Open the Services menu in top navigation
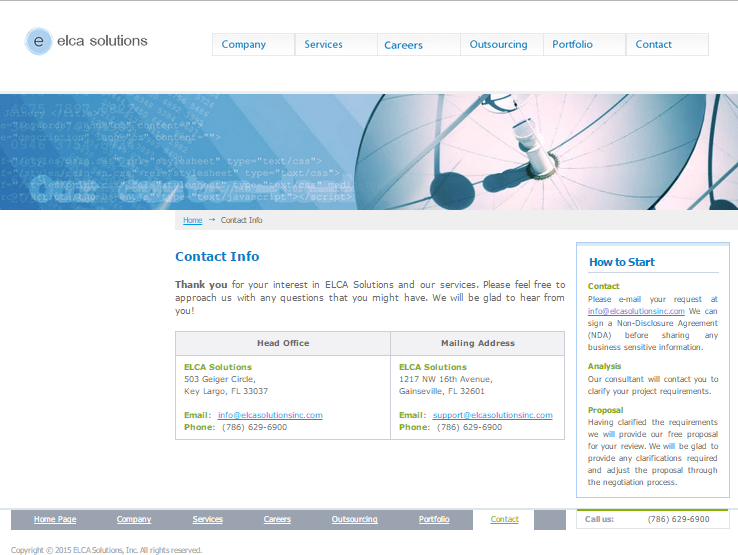 point(323,44)
